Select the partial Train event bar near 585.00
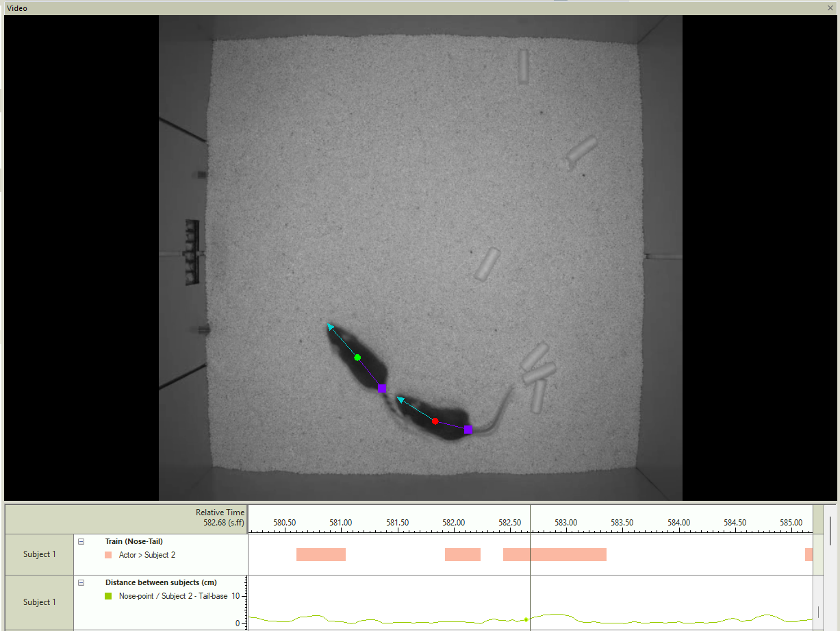The width and height of the screenshot is (840, 631). (809, 554)
